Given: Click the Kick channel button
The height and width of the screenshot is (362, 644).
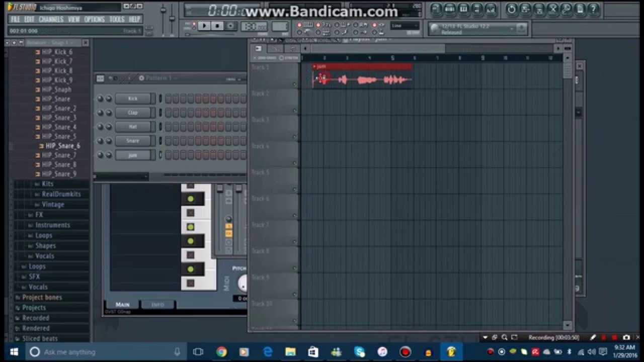Looking at the screenshot, I should (x=132, y=99).
